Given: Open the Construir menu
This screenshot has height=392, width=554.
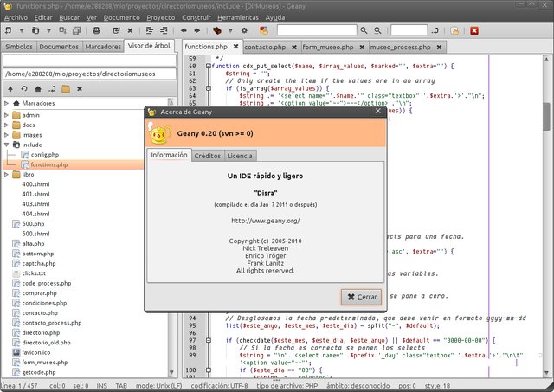Looking at the screenshot, I should (x=196, y=17).
